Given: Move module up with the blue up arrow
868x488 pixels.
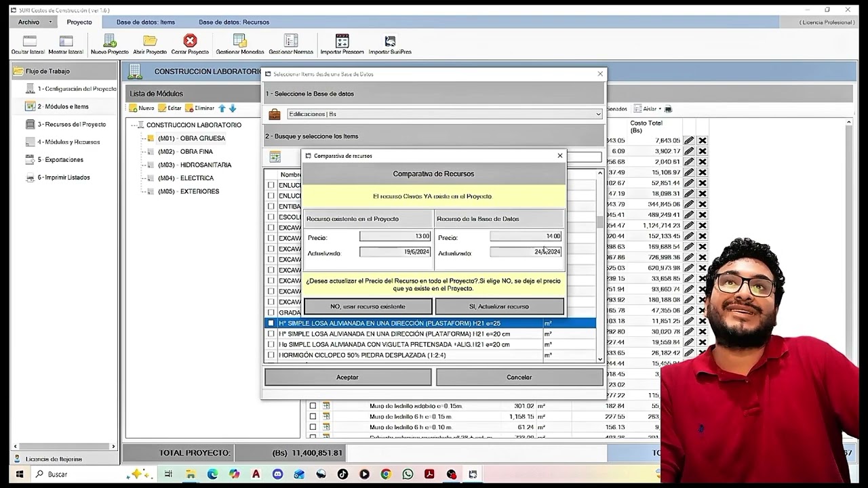Looking at the screenshot, I should coord(222,108).
